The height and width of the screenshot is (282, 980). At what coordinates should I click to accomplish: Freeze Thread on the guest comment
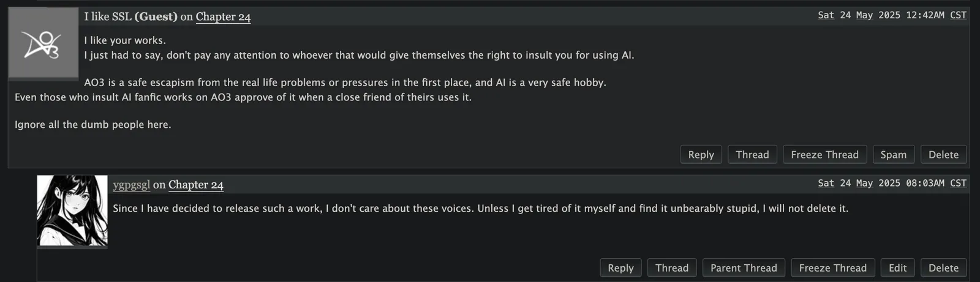(824, 155)
